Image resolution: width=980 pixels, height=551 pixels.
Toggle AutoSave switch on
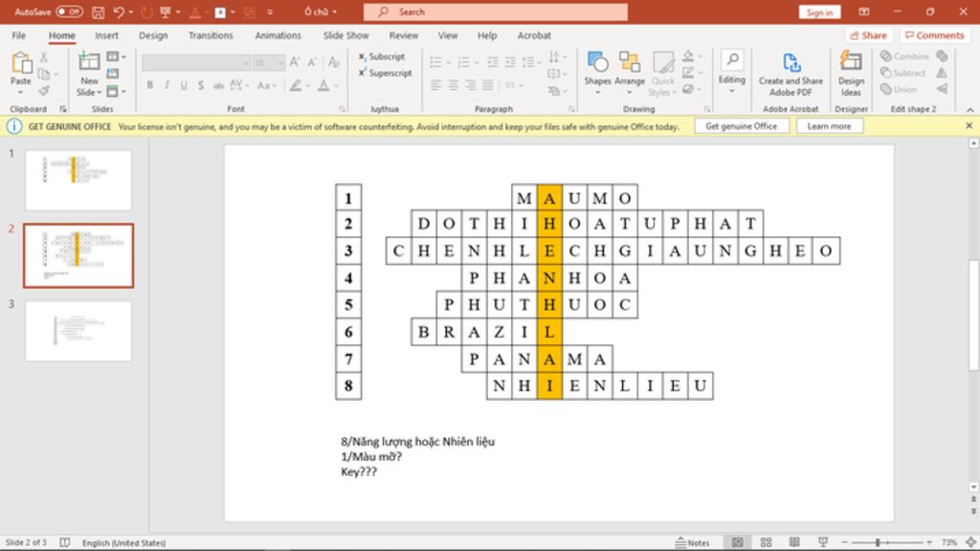coord(69,11)
